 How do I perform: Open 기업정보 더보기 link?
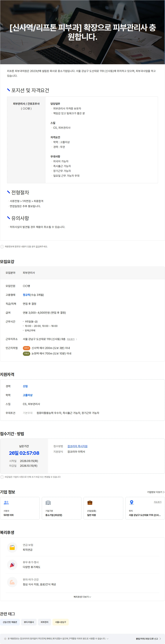pyautogui.click(x=156, y=492)
